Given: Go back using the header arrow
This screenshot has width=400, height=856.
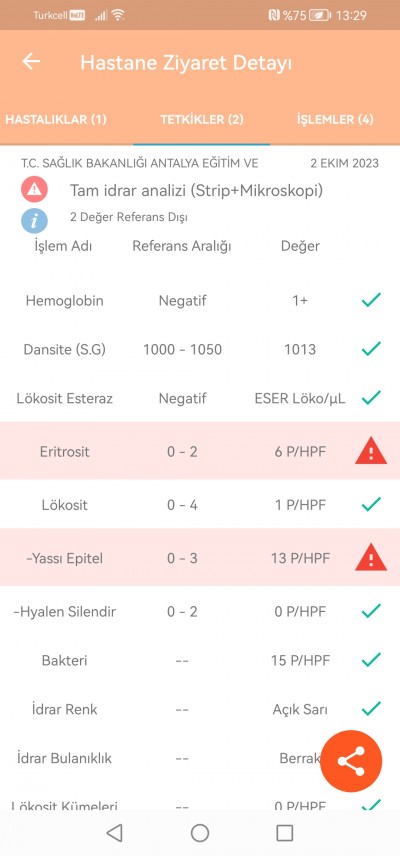Looking at the screenshot, I should (x=31, y=61).
